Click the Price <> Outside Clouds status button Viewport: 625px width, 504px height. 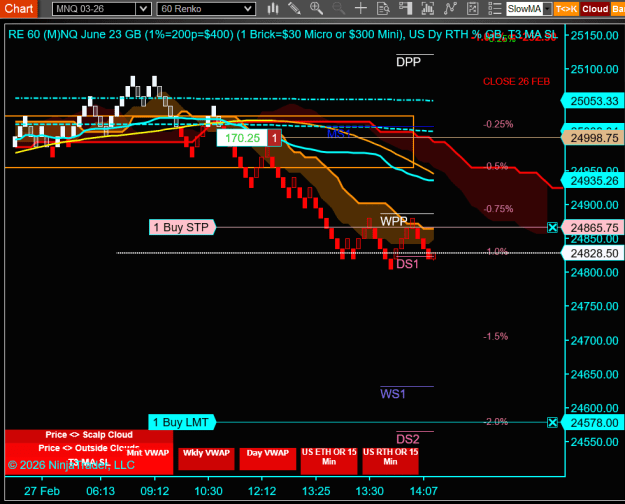[89, 448]
